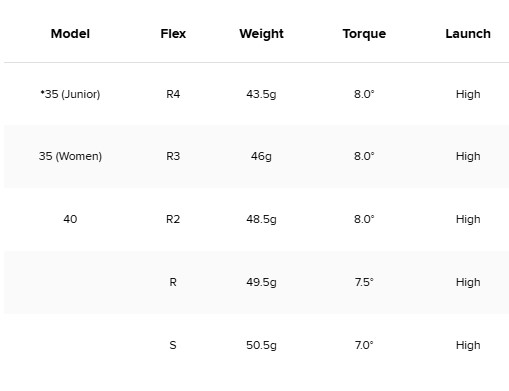The height and width of the screenshot is (391, 509).
Task: Click High launch in the R4 row
Action: [468, 94]
